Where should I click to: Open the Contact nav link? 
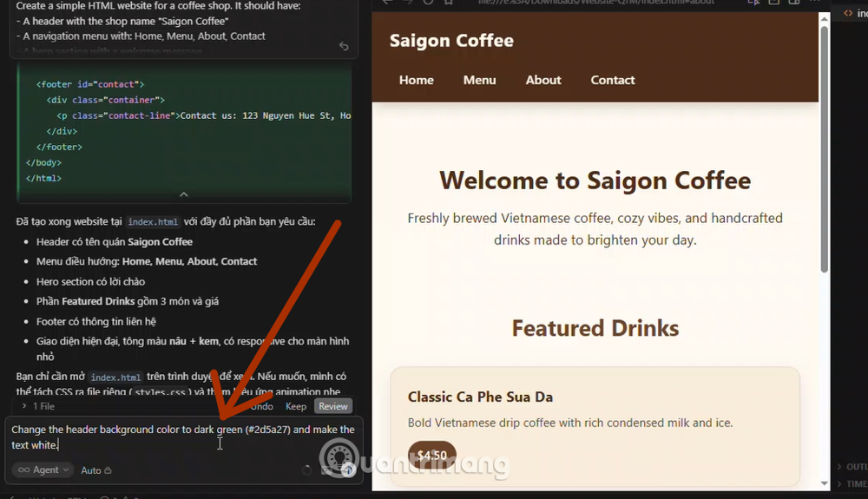tap(612, 80)
